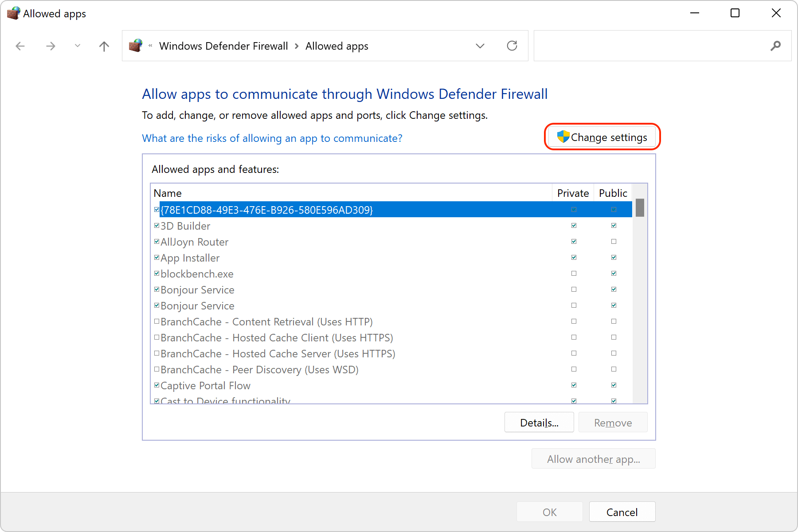The width and height of the screenshot is (798, 532).
Task: Select the {78E1CD88-49E3-476E-B926-580E596AD309} row
Action: [x=391, y=209]
